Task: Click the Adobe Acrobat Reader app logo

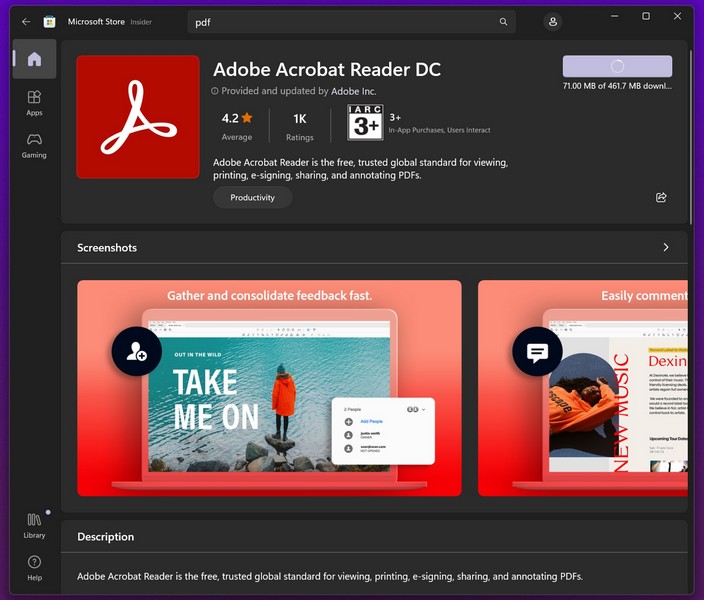Action: click(137, 117)
